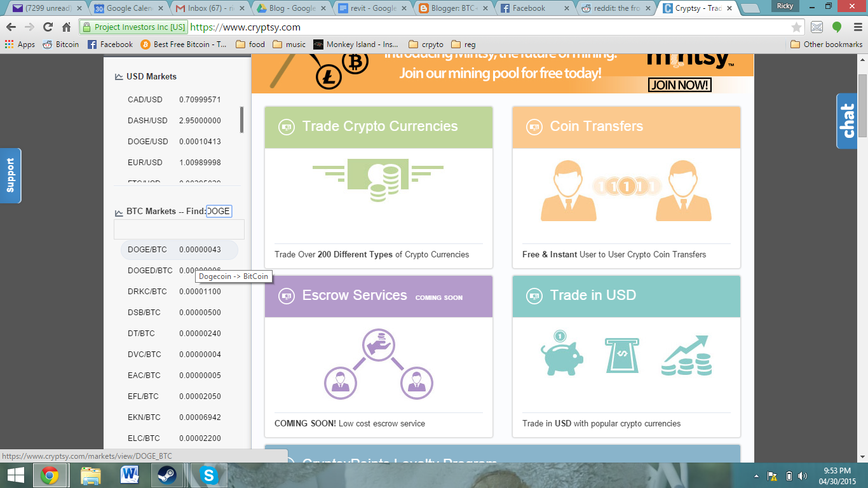Viewport: 868px width, 488px height.
Task: Click the BTC Markets Find input
Action: click(x=219, y=211)
